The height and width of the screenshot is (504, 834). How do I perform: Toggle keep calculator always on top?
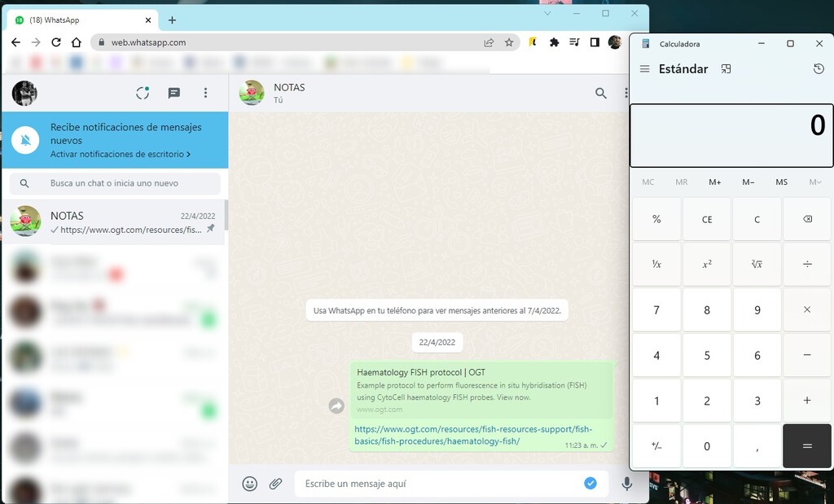(726, 69)
